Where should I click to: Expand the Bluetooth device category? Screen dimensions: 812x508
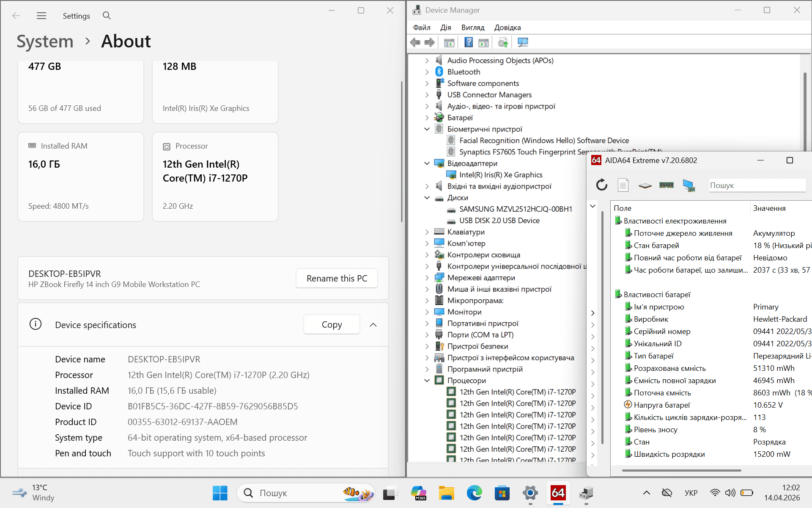coord(427,72)
